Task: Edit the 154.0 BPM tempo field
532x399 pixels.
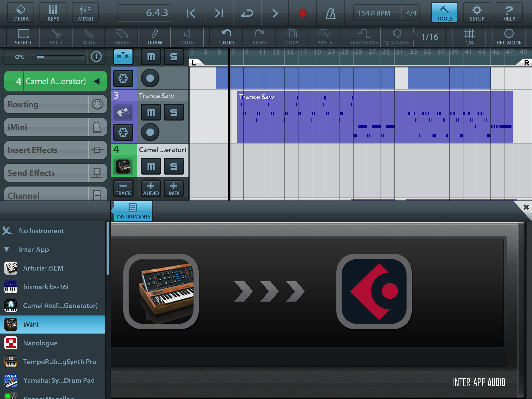Action: (x=374, y=13)
